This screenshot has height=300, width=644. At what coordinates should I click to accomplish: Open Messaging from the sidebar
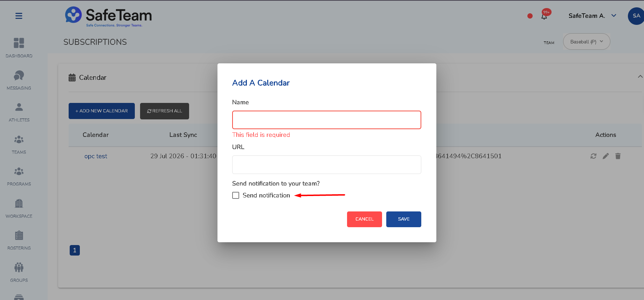click(19, 81)
